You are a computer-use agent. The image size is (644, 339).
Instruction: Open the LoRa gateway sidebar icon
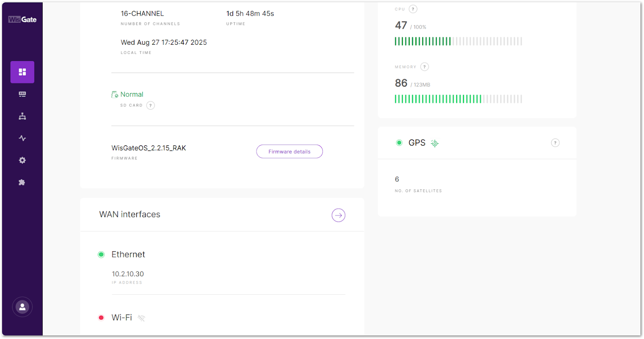tap(23, 94)
